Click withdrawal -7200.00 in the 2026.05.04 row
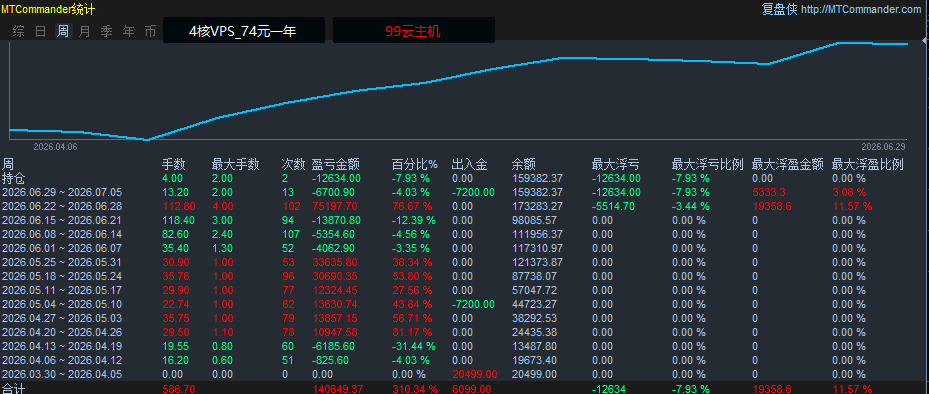 pos(473,304)
